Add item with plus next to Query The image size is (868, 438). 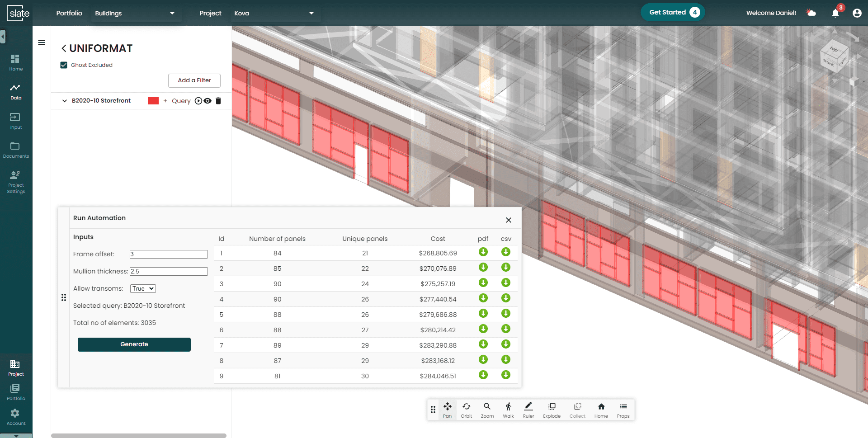point(165,101)
